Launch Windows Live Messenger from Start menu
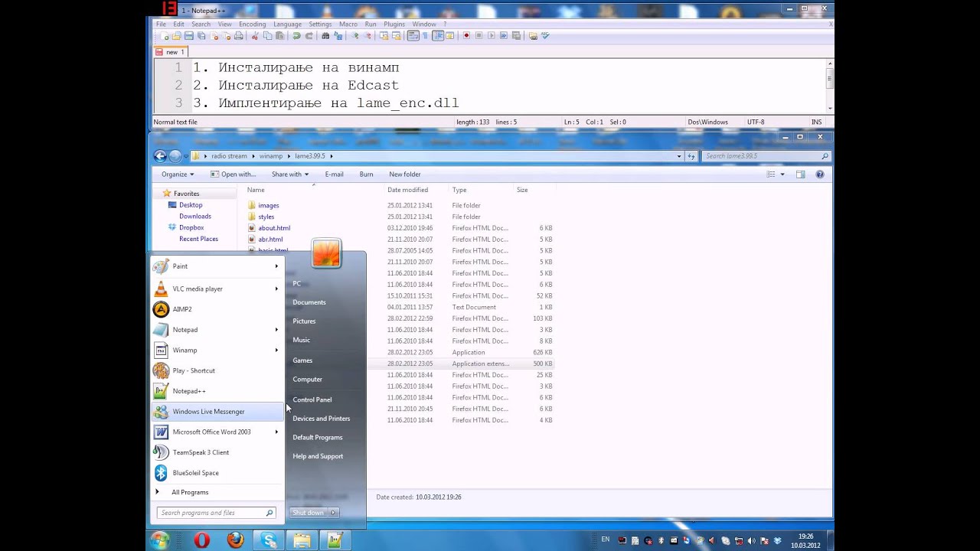Screen dimensions: 980x551 click(x=218, y=412)
